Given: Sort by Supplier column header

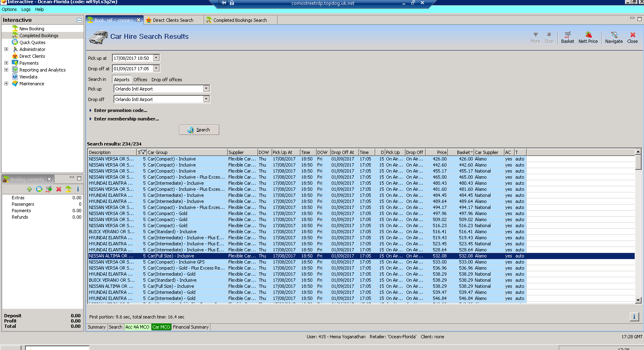Looking at the screenshot, I should point(242,152).
